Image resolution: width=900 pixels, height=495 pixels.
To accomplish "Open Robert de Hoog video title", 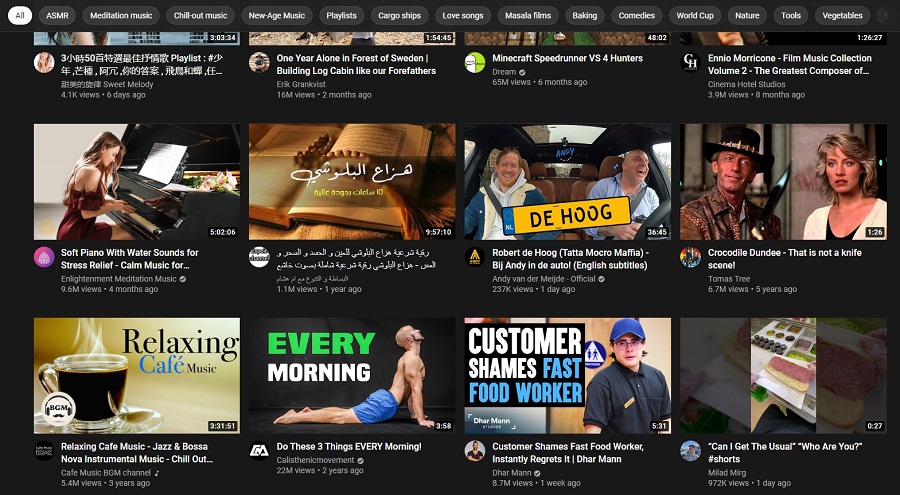I will point(571,259).
